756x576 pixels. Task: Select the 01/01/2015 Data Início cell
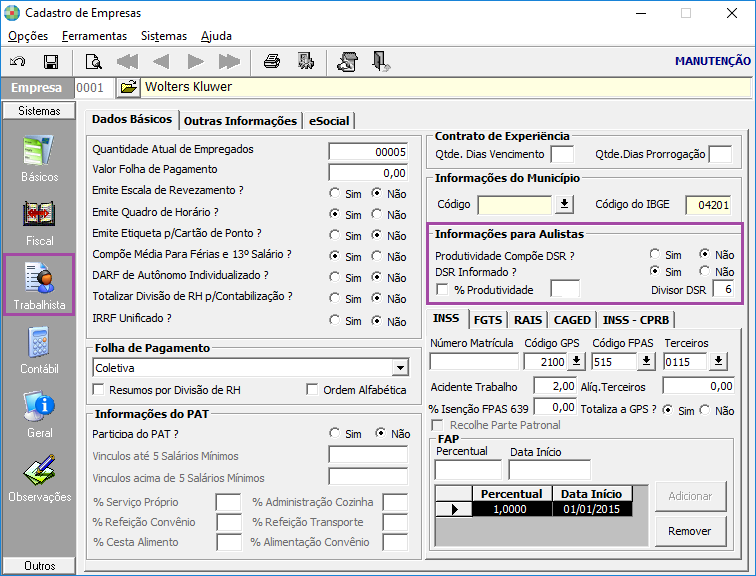click(x=592, y=509)
